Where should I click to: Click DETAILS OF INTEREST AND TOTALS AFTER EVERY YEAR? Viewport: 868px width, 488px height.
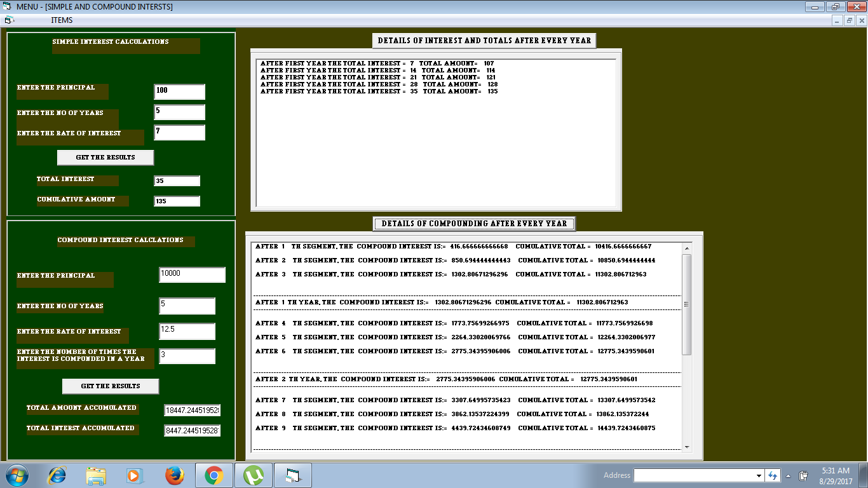[x=484, y=41]
